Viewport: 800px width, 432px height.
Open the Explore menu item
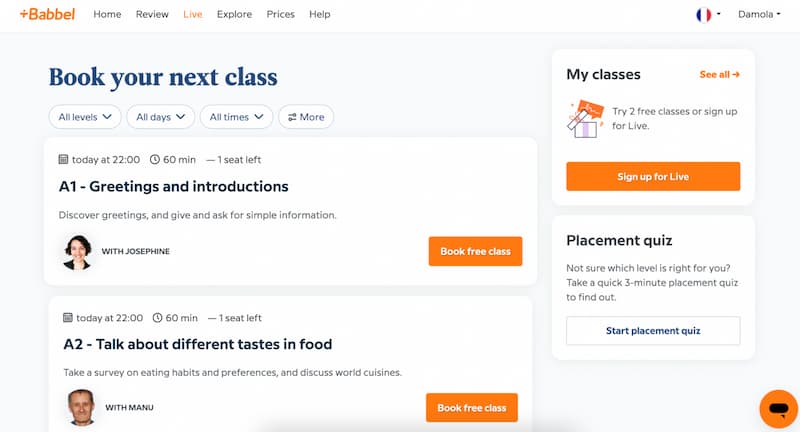click(234, 14)
